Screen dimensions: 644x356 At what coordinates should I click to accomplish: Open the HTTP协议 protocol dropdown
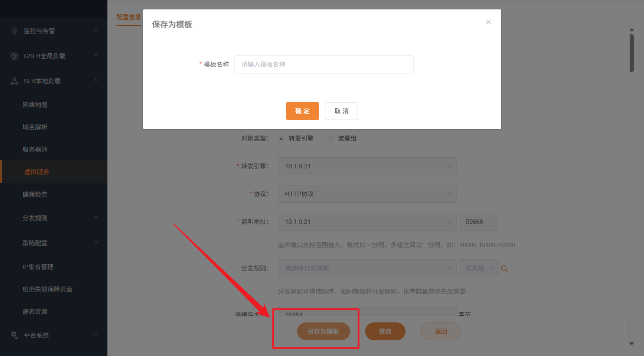pyautogui.click(x=367, y=194)
